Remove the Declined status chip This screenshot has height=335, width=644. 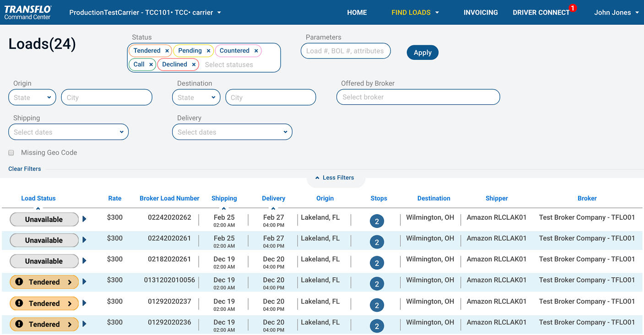click(x=194, y=65)
